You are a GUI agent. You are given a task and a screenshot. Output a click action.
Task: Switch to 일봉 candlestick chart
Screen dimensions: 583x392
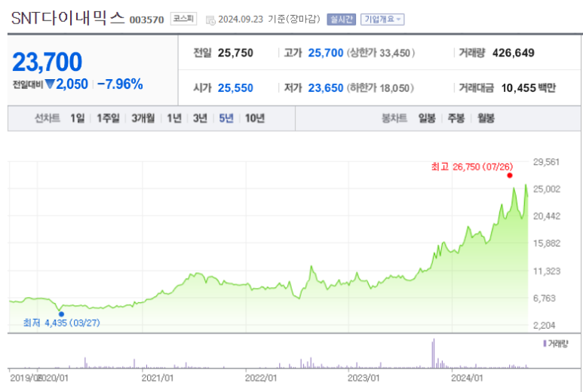coord(427,118)
